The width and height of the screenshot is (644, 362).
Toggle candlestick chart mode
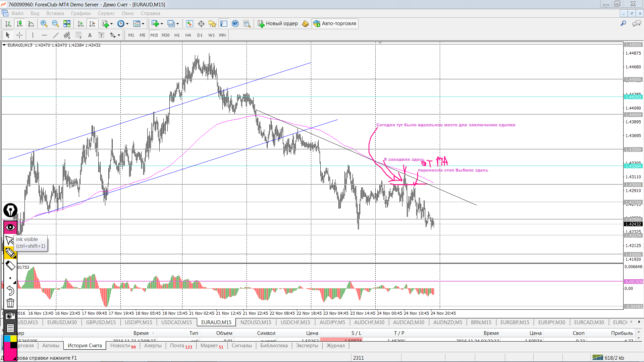[x=19, y=23]
